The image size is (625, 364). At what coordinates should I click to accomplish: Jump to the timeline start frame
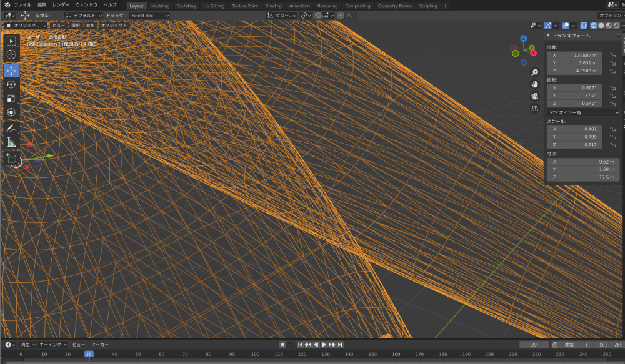point(300,345)
